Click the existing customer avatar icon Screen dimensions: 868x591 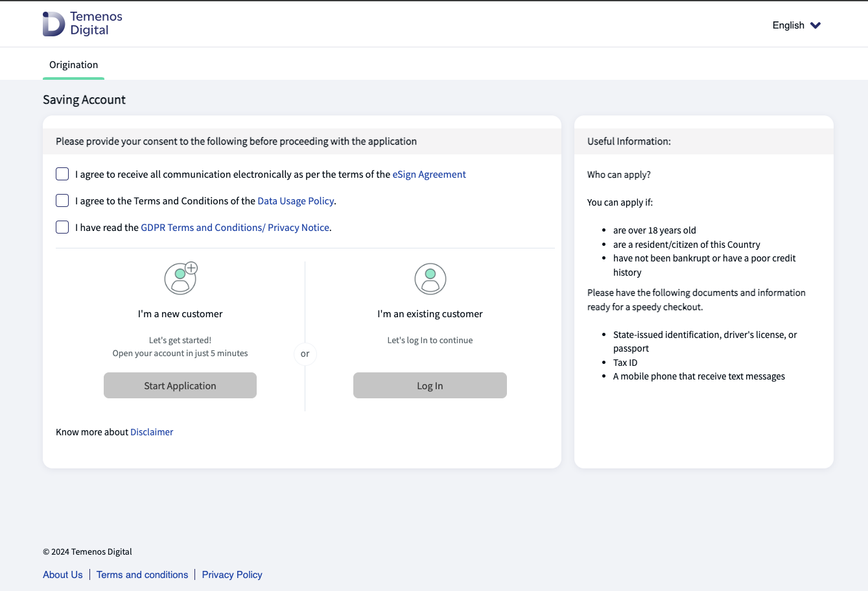pos(430,279)
